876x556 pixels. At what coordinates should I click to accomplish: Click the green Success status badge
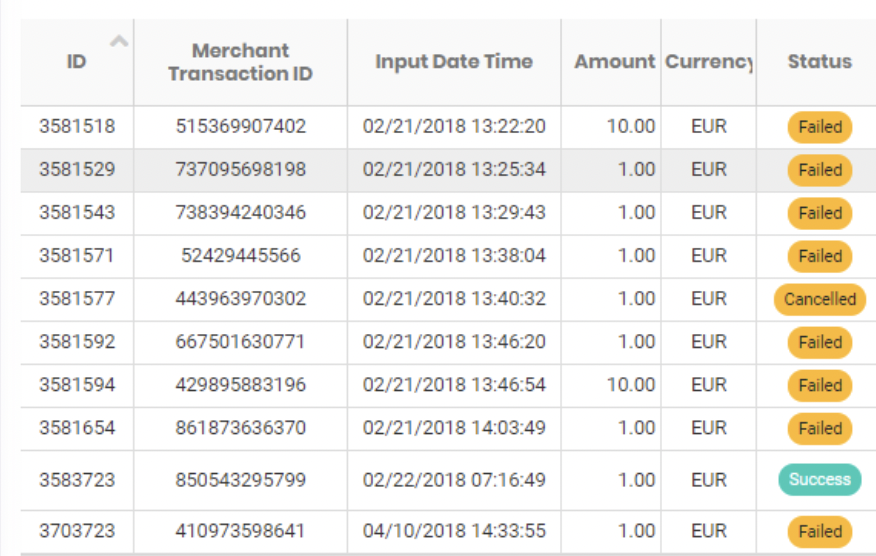pyautogui.click(x=820, y=479)
